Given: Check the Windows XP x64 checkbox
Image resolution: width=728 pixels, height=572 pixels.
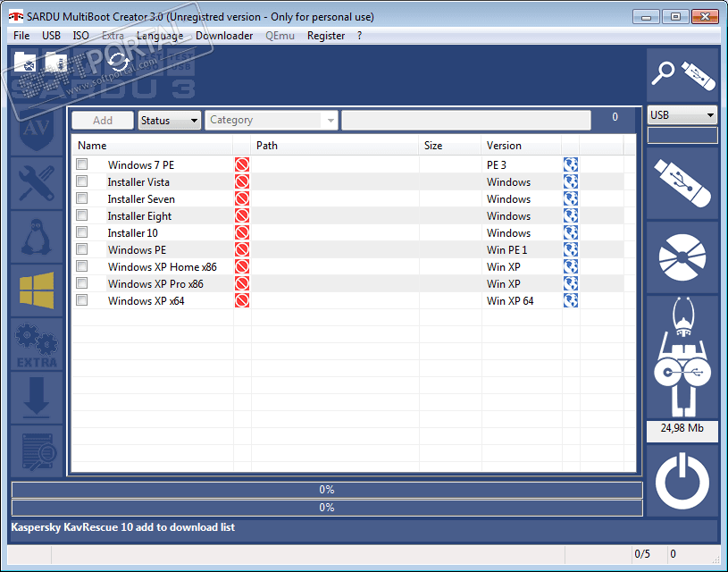Looking at the screenshot, I should point(82,299).
